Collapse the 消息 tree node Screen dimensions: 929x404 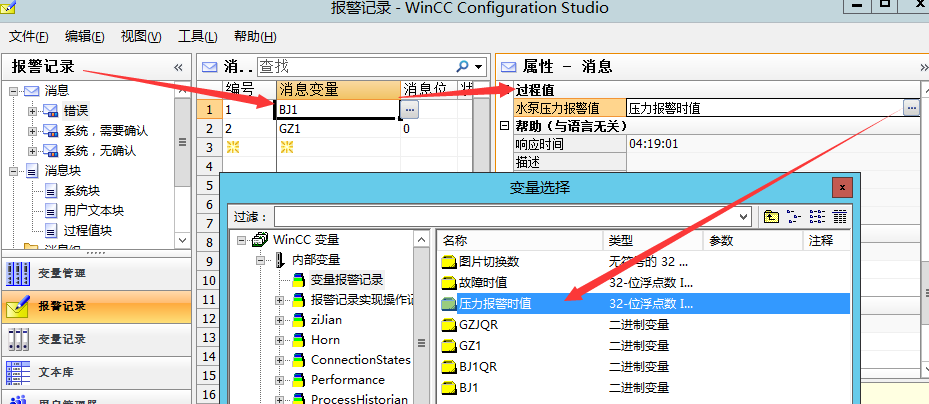[14, 91]
